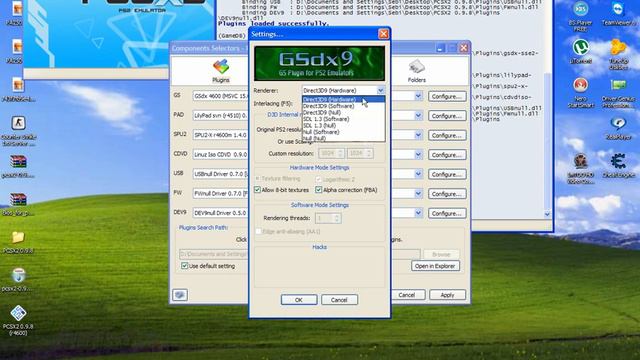Click Cancel in Components Selectors window
The height and width of the screenshot is (360, 640).
(x=407, y=295)
